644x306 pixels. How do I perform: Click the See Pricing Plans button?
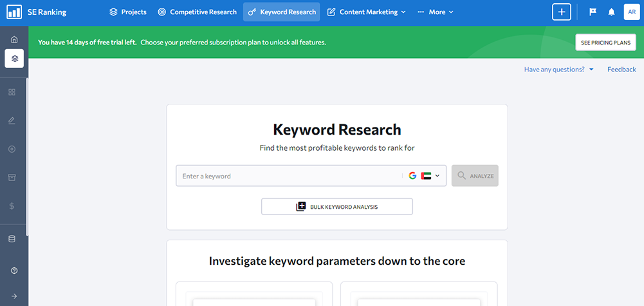click(x=606, y=43)
